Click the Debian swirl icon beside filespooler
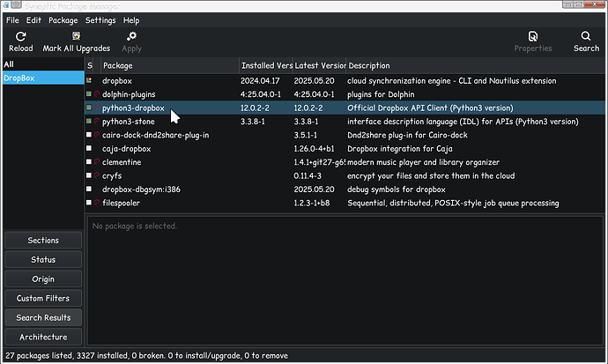608x364 pixels. pos(97,203)
